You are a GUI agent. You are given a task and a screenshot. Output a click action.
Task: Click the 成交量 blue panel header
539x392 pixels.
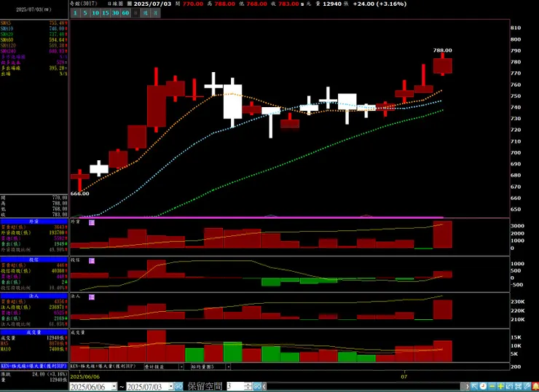coord(34,332)
